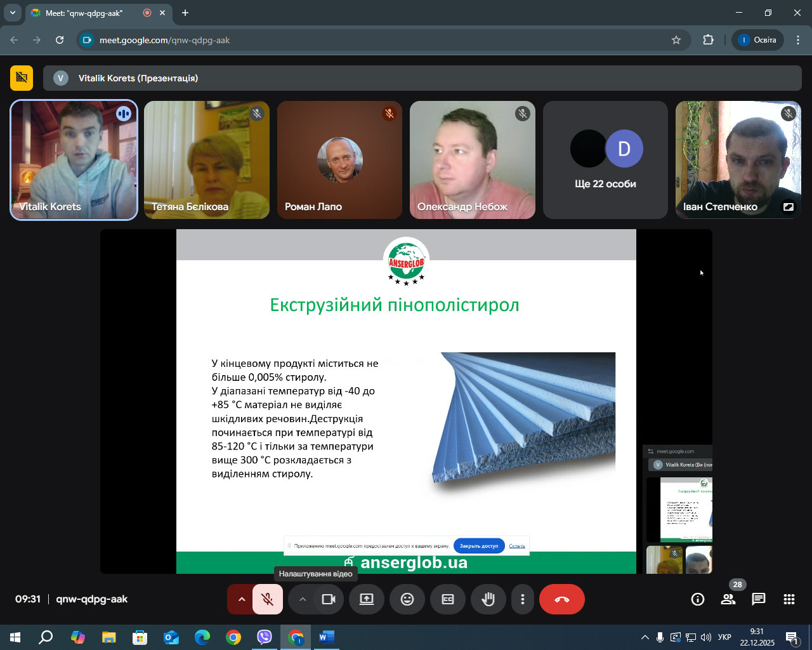This screenshot has height=650, width=812.
Task: Unmute the microphone
Action: (268, 599)
